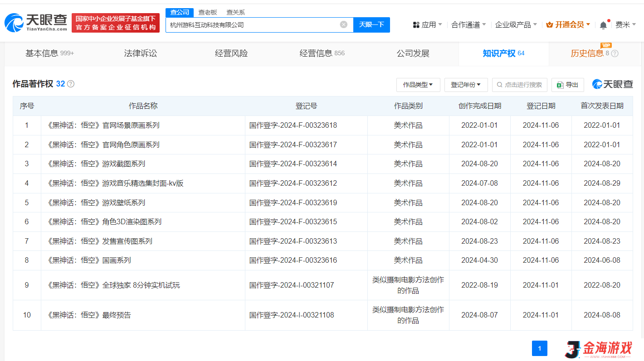This screenshot has height=361, width=644.
Task: Click registration number 国作登字-2024-I-00321107
Action: pyautogui.click(x=292, y=285)
